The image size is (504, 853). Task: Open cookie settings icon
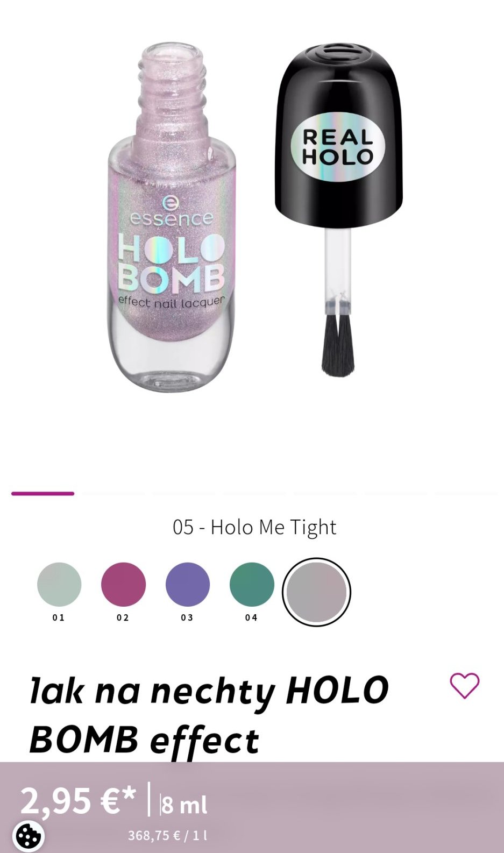click(29, 836)
